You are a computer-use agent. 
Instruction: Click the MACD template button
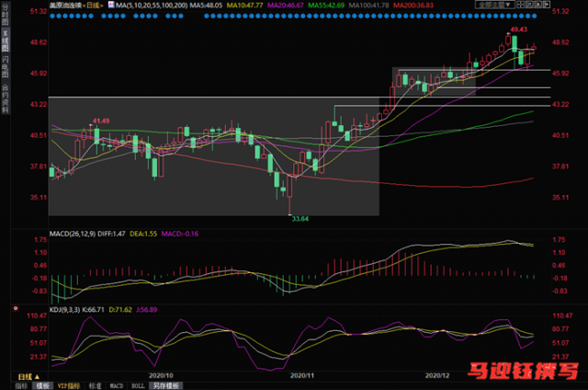117,386
